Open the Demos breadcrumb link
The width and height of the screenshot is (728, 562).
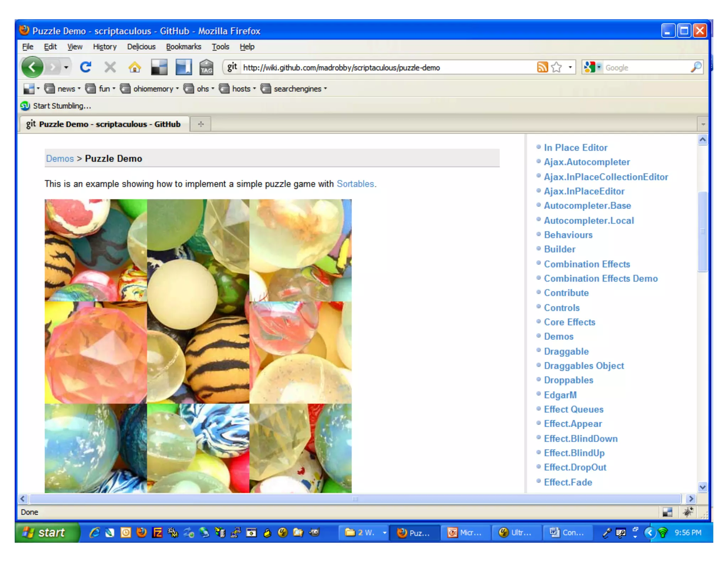60,158
